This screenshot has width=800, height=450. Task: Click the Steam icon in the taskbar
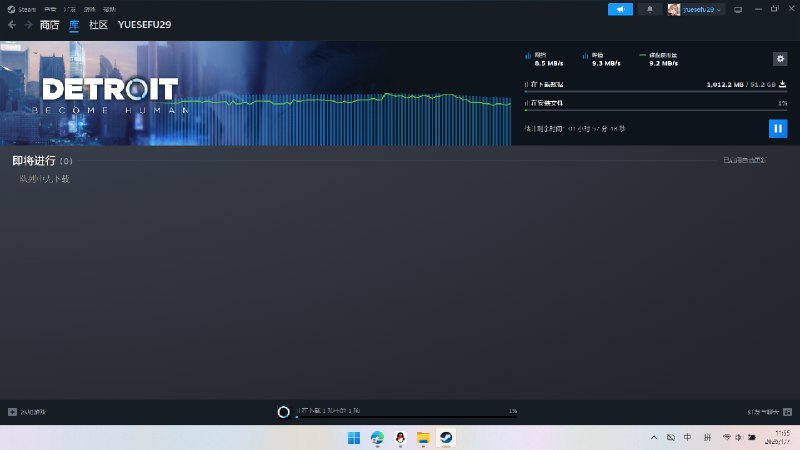tap(446, 438)
